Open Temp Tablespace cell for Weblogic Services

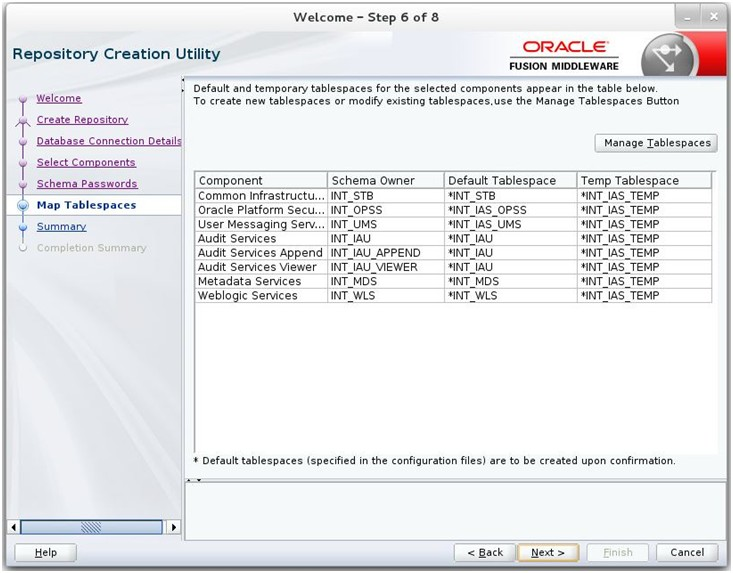pyautogui.click(x=644, y=296)
